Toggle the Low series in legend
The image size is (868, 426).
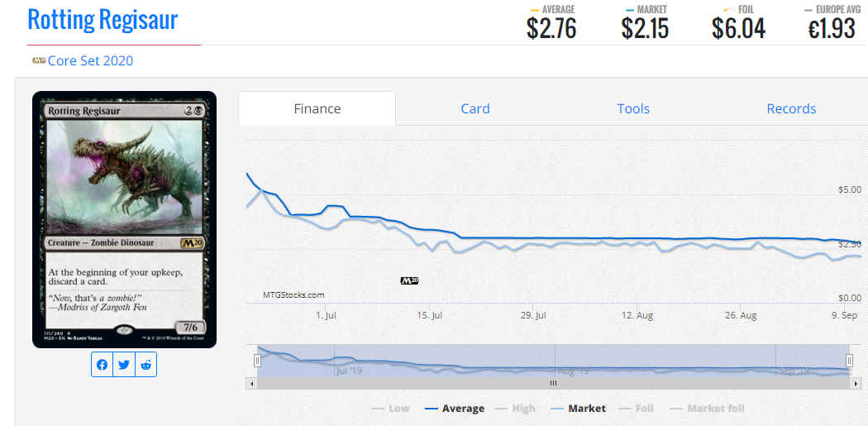click(x=390, y=409)
